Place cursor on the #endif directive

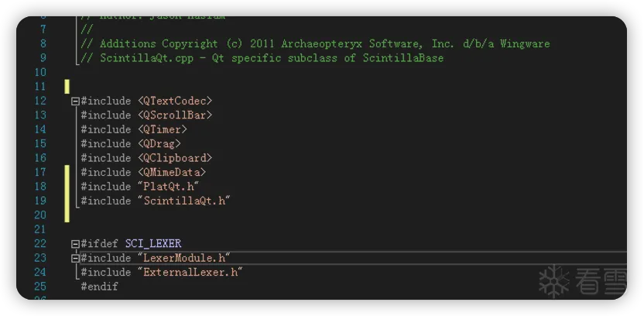coord(100,287)
